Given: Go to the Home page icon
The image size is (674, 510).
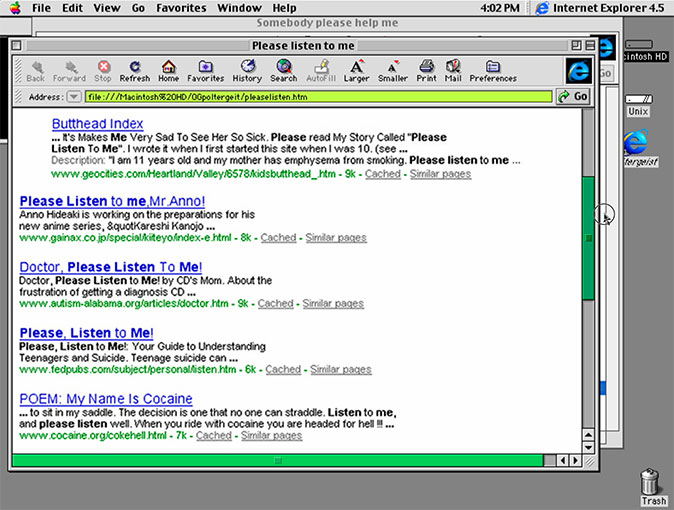Looking at the screenshot, I should [168, 70].
